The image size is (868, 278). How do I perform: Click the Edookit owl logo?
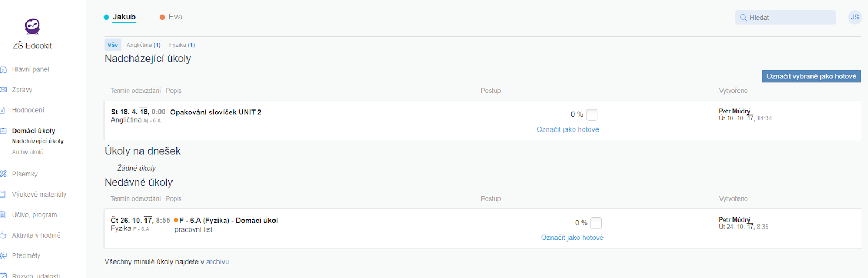click(33, 27)
